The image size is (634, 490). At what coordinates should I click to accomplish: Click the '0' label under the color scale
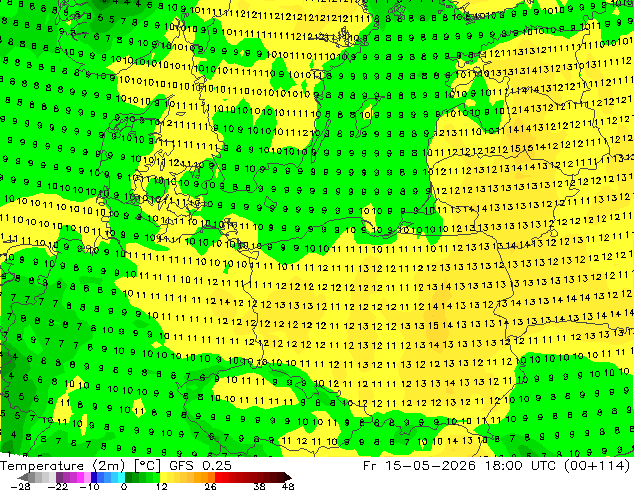pos(124,486)
